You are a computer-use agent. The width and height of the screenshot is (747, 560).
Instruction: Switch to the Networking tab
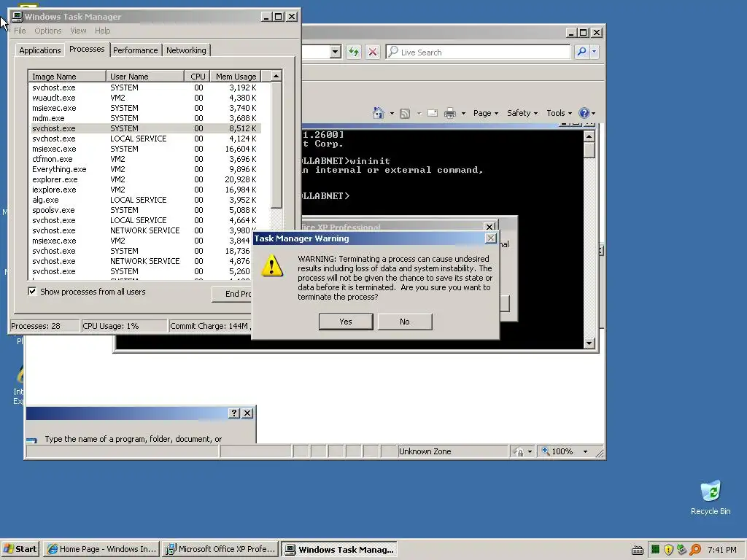(186, 50)
